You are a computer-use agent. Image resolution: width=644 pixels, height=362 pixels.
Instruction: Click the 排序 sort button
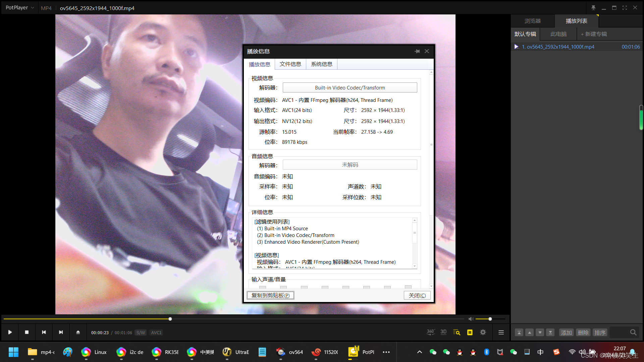pos(600,333)
